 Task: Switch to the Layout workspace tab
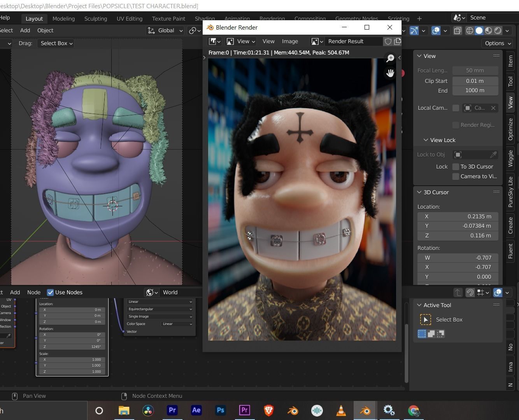pyautogui.click(x=34, y=18)
